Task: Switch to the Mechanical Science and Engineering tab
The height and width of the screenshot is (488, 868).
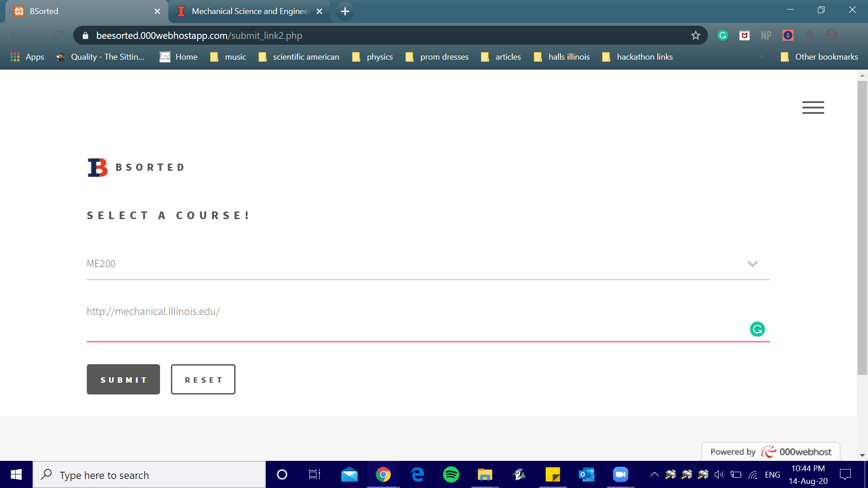Action: point(250,11)
